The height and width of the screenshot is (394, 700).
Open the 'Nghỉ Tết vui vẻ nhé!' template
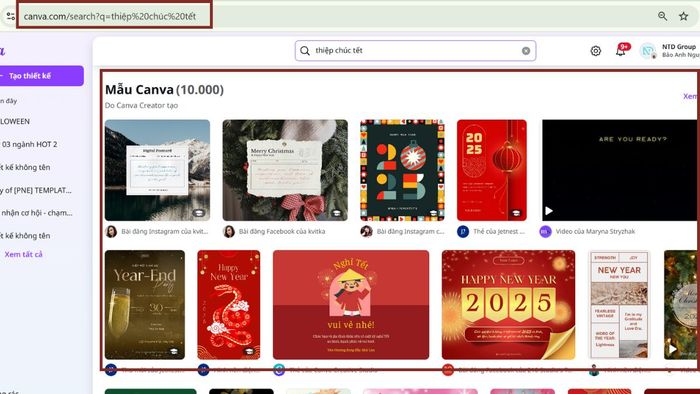coord(351,305)
